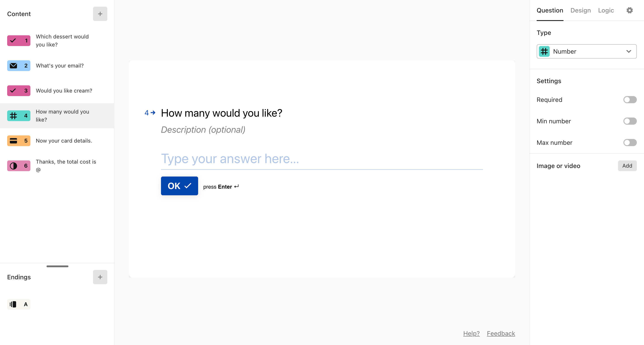Click the answer input field on question 4
The image size is (644, 345).
pos(322,158)
